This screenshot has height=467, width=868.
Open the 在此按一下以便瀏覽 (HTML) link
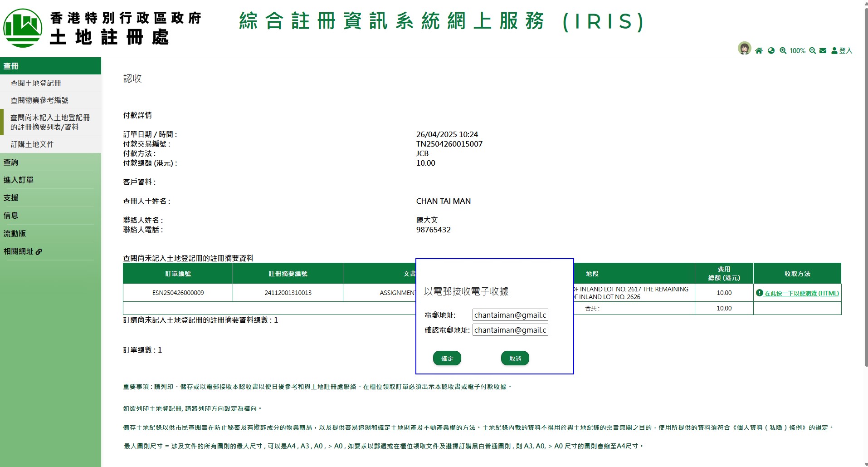802,293
